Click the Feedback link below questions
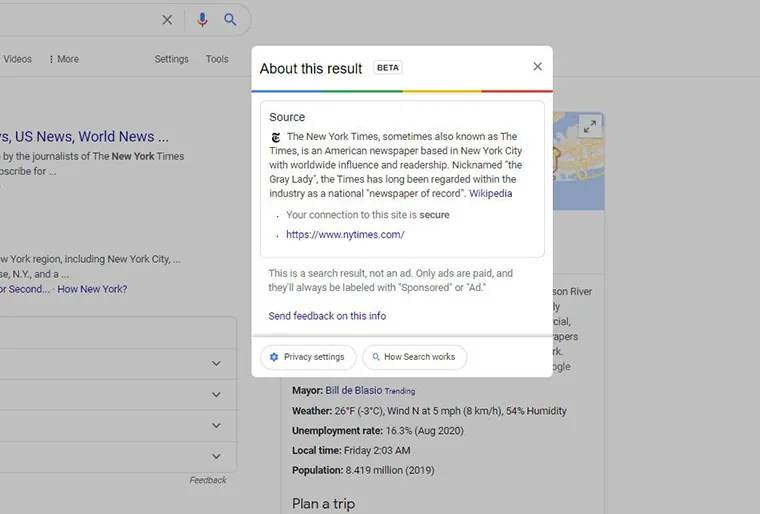This screenshot has width=760, height=514. (208, 480)
